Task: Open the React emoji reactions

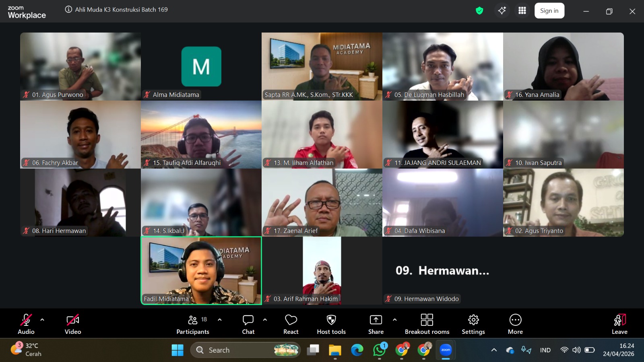Action: 291,324
